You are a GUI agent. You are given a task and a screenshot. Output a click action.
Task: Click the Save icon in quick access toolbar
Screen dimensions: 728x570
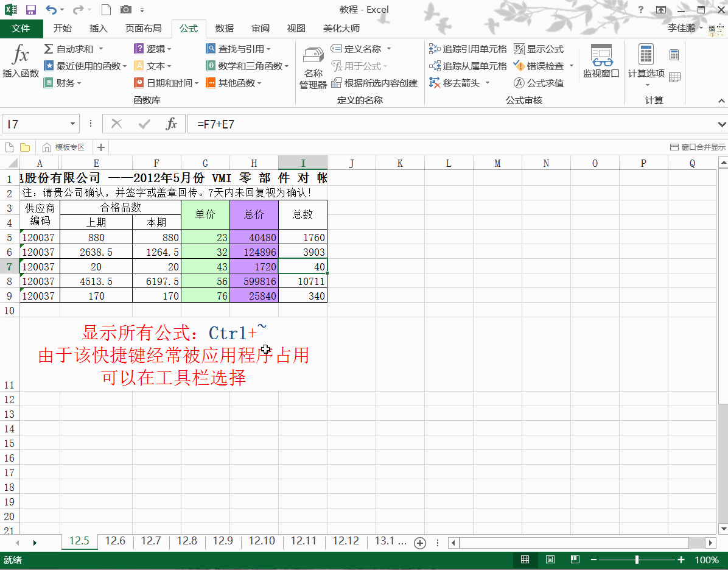coord(30,10)
